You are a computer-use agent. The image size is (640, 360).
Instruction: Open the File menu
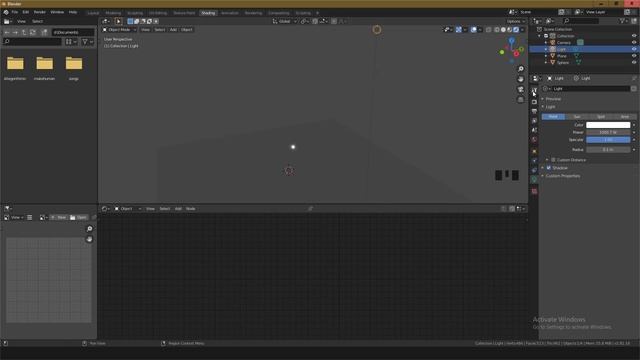(15, 12)
